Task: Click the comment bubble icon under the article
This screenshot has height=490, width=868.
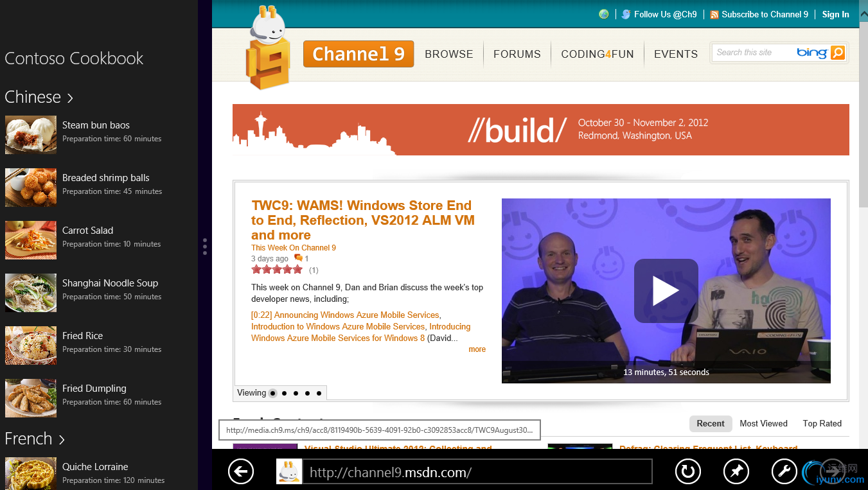Action: (x=298, y=258)
